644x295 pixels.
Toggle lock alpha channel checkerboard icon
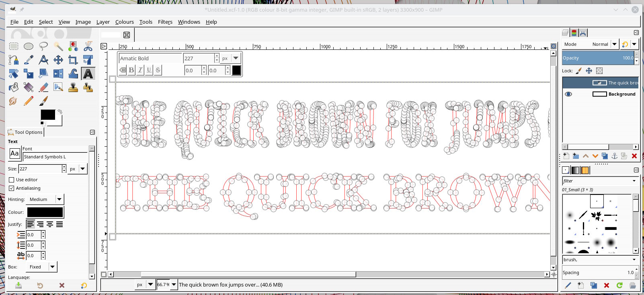[599, 71]
